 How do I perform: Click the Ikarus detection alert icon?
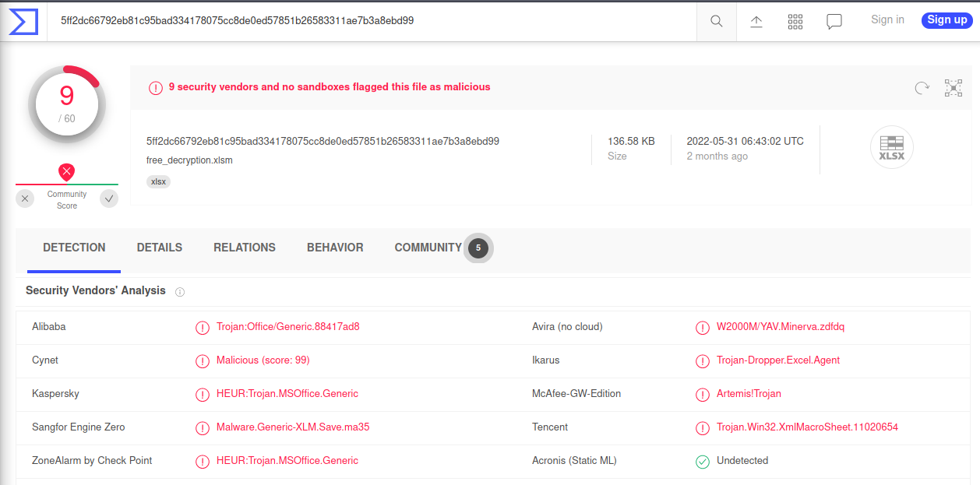tap(703, 361)
